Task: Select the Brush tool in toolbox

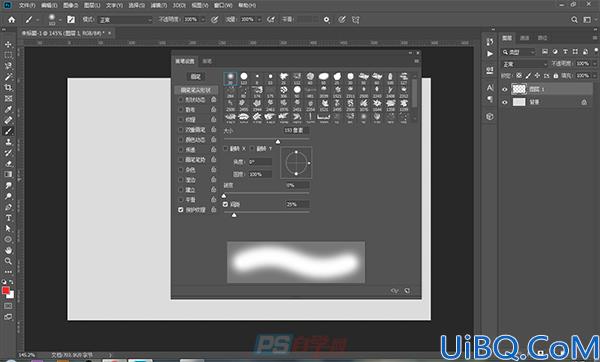Action: [x=8, y=131]
